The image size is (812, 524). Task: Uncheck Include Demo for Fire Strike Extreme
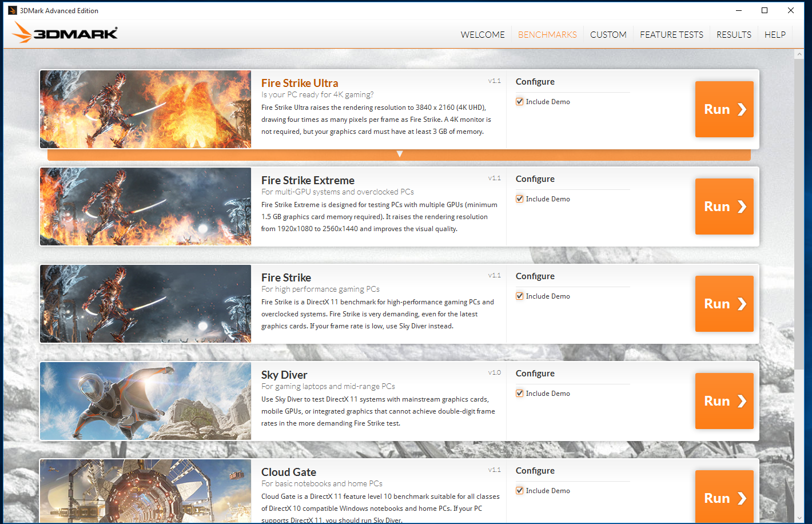point(520,199)
